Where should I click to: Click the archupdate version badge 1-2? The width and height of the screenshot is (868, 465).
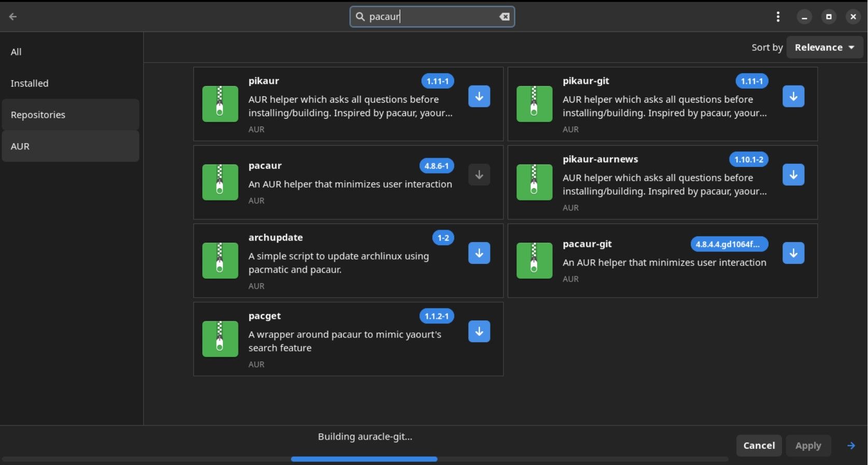coord(443,237)
